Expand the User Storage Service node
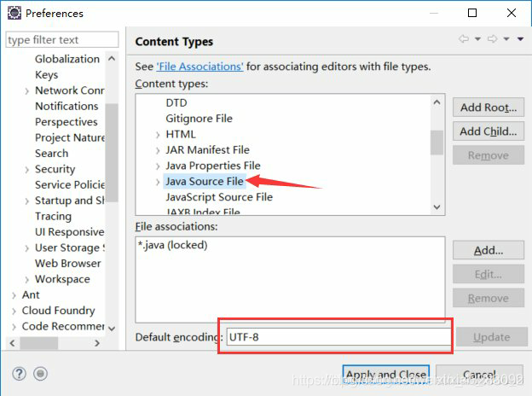 26,248
